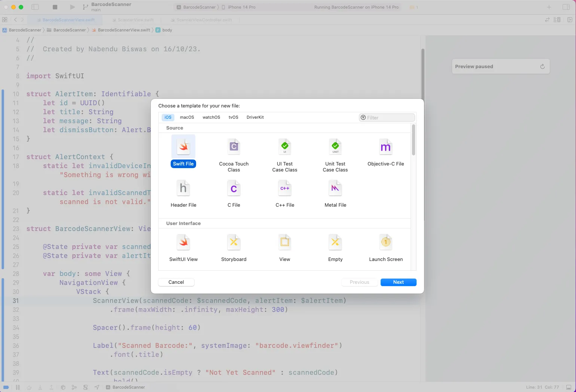Open BarcodeScannerView.swift breadcrumb menu

(x=121, y=30)
